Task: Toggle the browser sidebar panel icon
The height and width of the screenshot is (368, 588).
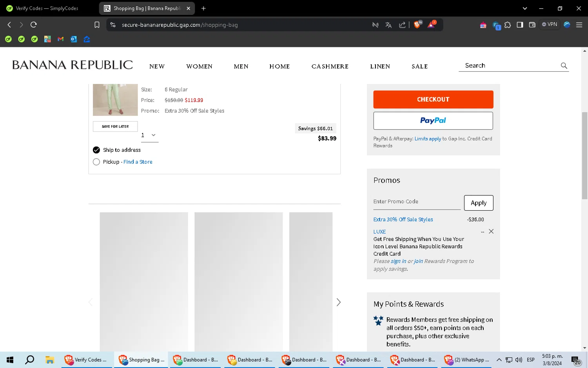Action: click(x=520, y=25)
